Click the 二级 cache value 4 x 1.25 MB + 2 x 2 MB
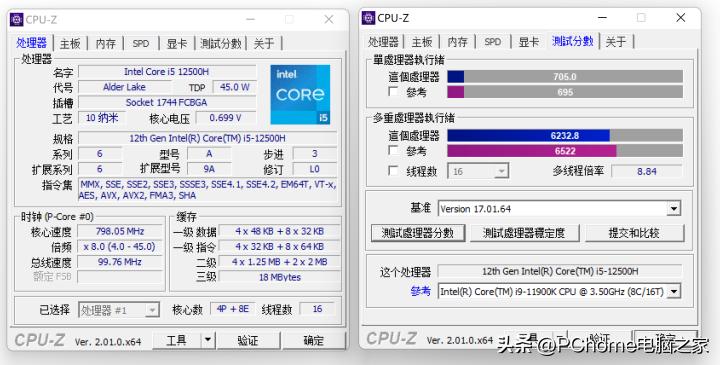This screenshot has height=365, width=720. pyautogui.click(x=280, y=262)
